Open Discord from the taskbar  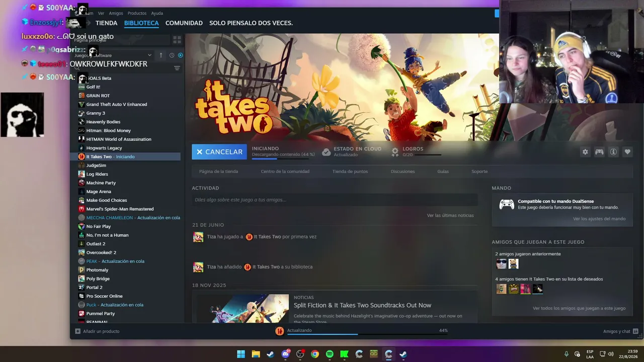pyautogui.click(x=285, y=354)
